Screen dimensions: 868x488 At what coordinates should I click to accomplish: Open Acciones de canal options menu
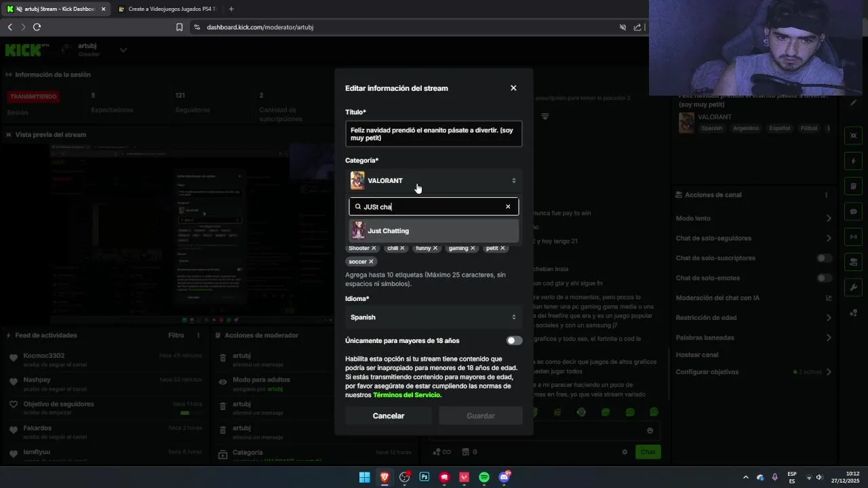coord(826,195)
